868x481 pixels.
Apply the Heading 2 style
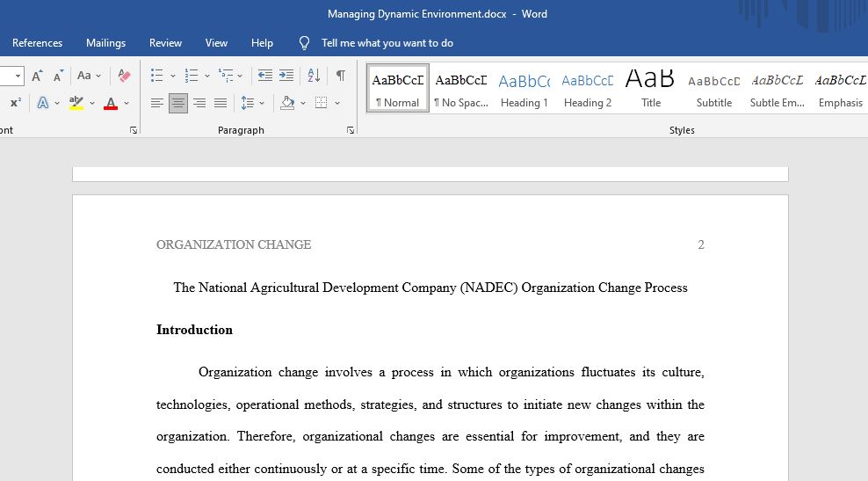pyautogui.click(x=588, y=88)
